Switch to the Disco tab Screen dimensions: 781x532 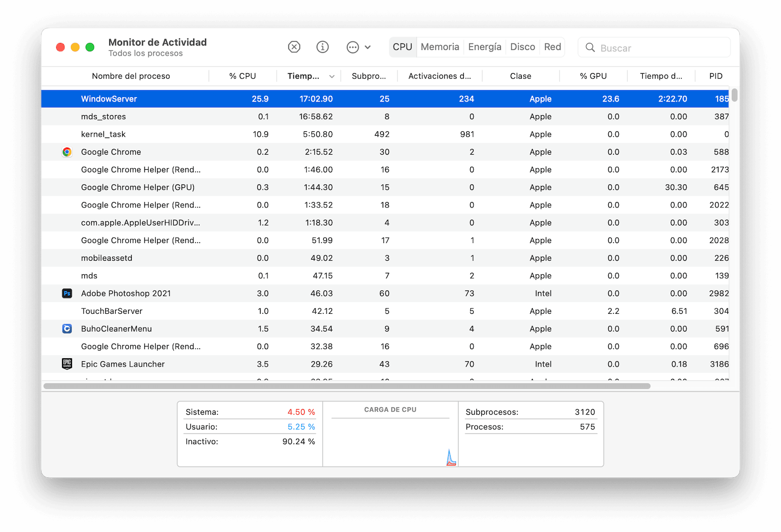[523, 47]
